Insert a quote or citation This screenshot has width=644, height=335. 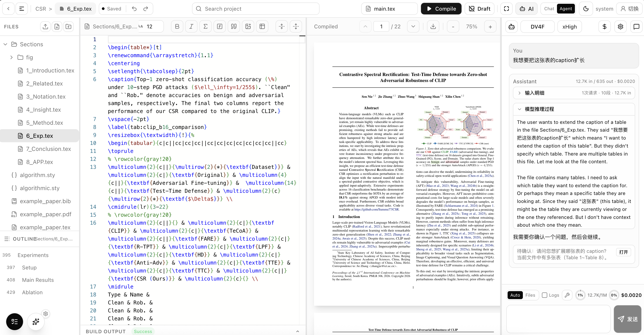[234, 27]
